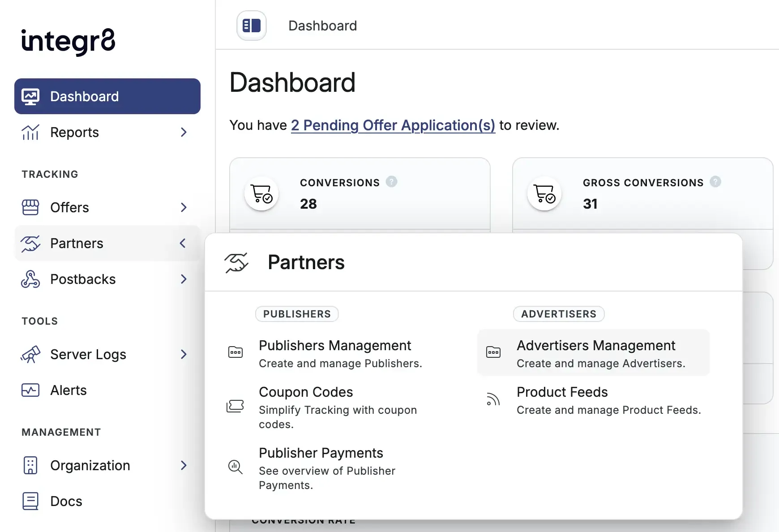
Task: Expand the Server Logs submenu chevron
Action: click(x=183, y=354)
